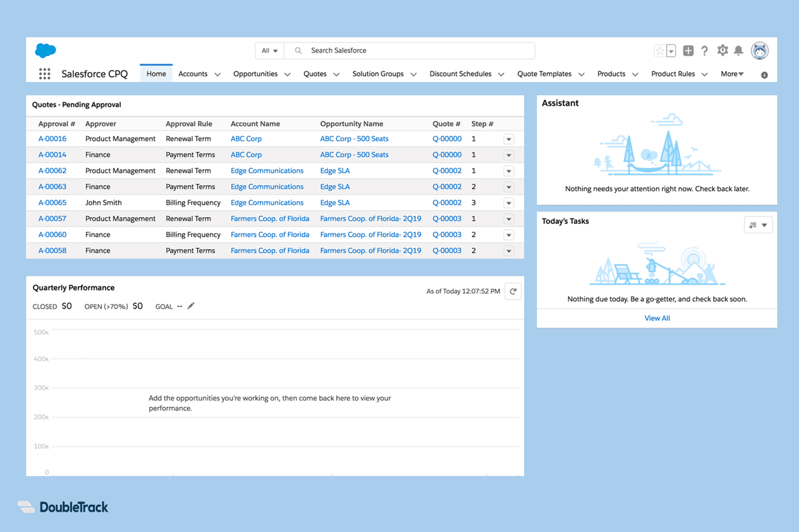Open approval A-00060 link
Screen dimensions: 799x532
52,234
